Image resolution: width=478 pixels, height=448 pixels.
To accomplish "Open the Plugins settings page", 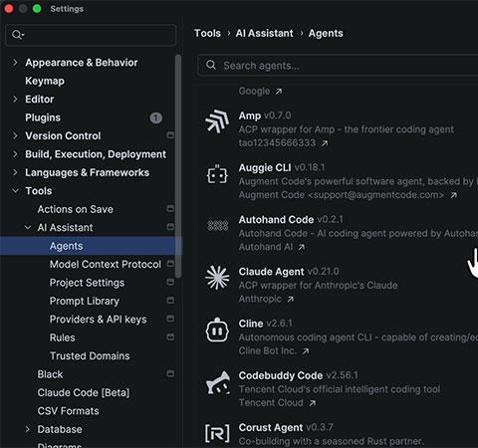I will coord(43,117).
